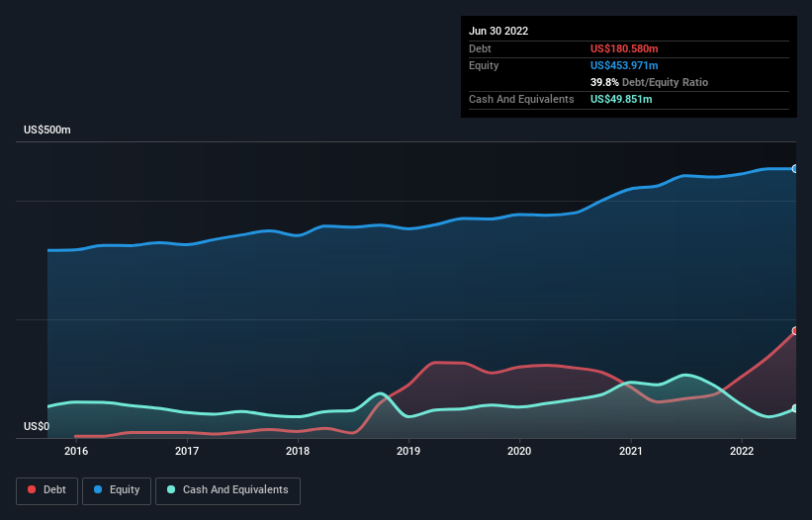The width and height of the screenshot is (812, 520).
Task: Select the 2019 x-axis label
Action: [x=408, y=451]
